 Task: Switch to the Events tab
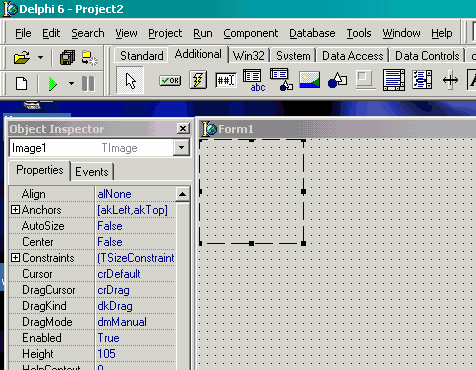(92, 172)
